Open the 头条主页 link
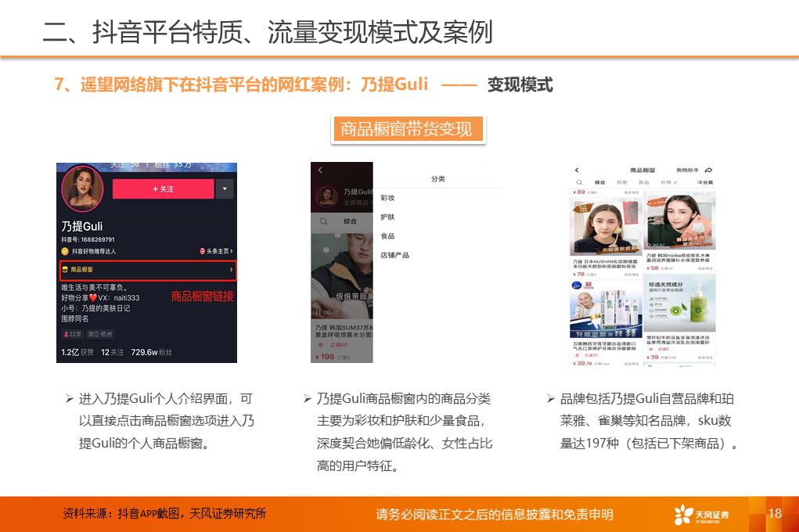Viewport: 799px width, 532px height. point(216,251)
